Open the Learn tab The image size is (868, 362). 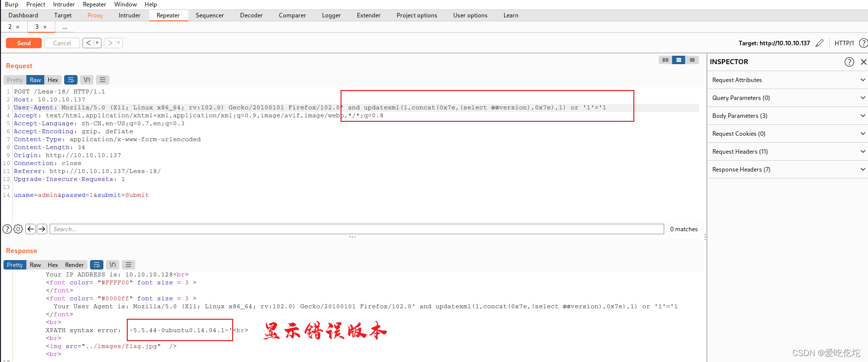point(511,15)
